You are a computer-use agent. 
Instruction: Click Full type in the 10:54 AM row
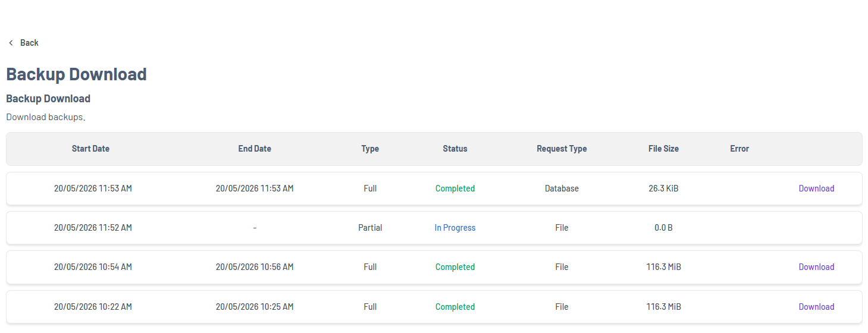pos(370,267)
